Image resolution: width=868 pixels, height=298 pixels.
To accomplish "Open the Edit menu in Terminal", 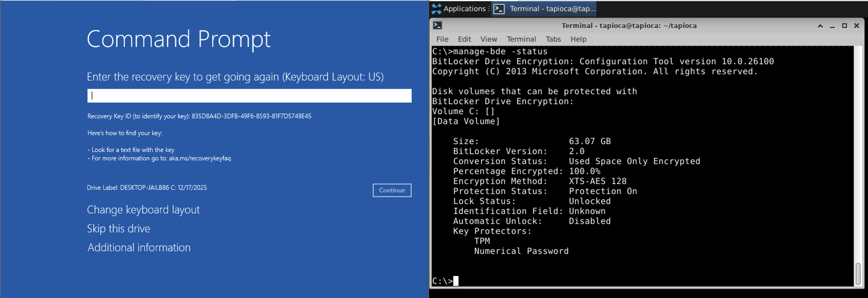I will (x=464, y=39).
